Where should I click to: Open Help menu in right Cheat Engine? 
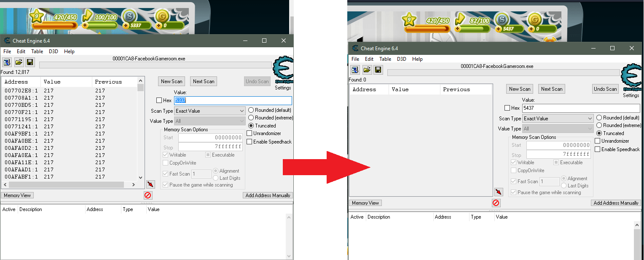coord(417,59)
